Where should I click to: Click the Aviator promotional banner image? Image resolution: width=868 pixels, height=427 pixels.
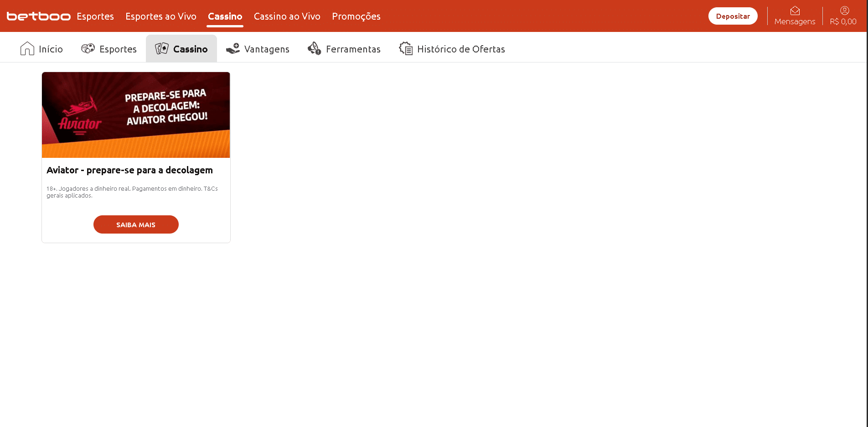136,115
